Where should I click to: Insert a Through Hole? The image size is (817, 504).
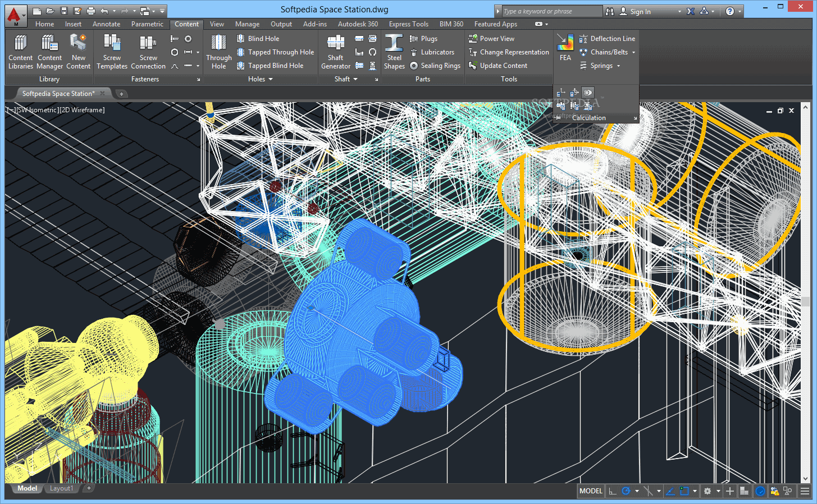(x=218, y=52)
